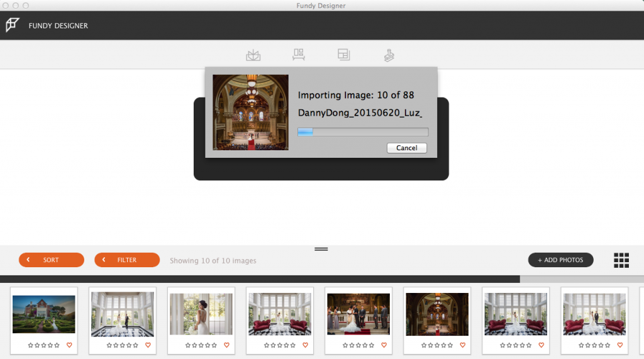
Task: Favorite the seventh photo with heart icon
Action: click(541, 345)
